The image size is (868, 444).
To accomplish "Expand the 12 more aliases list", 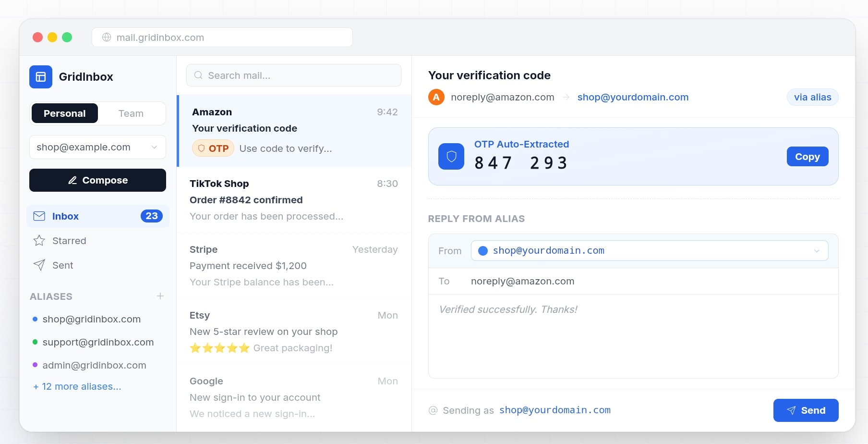I will click(77, 386).
